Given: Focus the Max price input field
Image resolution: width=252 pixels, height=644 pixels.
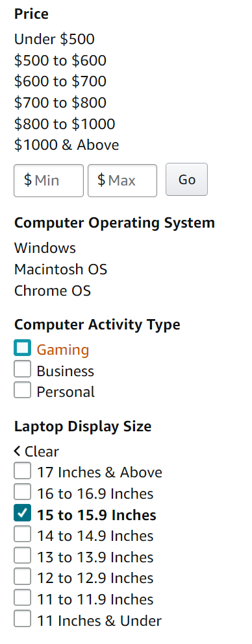Looking at the screenshot, I should click(123, 181).
